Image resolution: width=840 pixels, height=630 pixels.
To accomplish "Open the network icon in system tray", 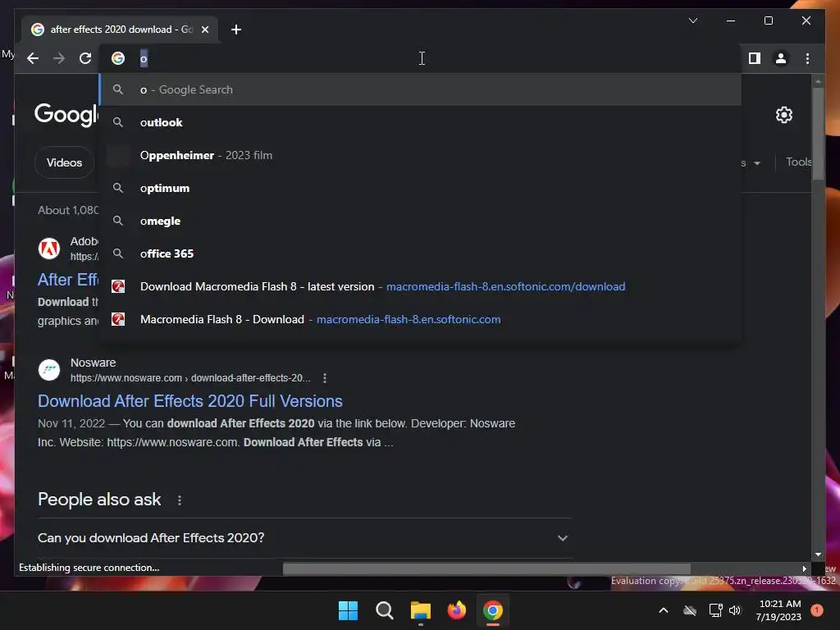I will [x=715, y=610].
